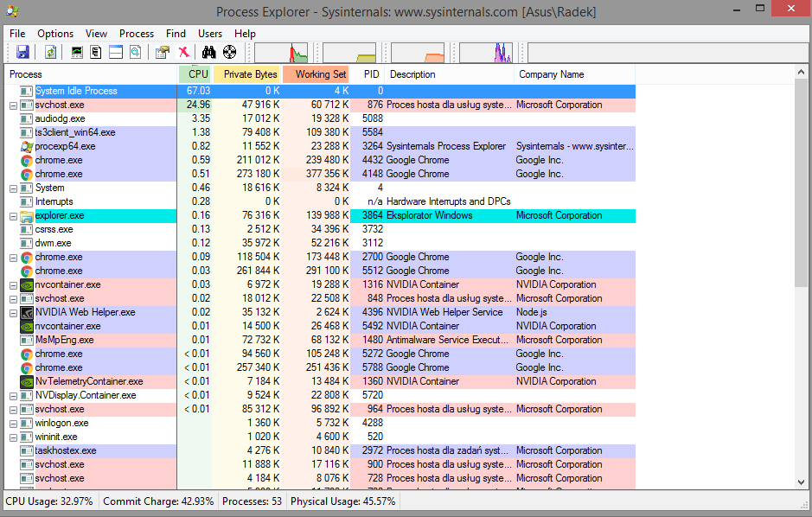Collapse the System process tree node
Viewport: 812px width, 517px height.
coord(14,188)
